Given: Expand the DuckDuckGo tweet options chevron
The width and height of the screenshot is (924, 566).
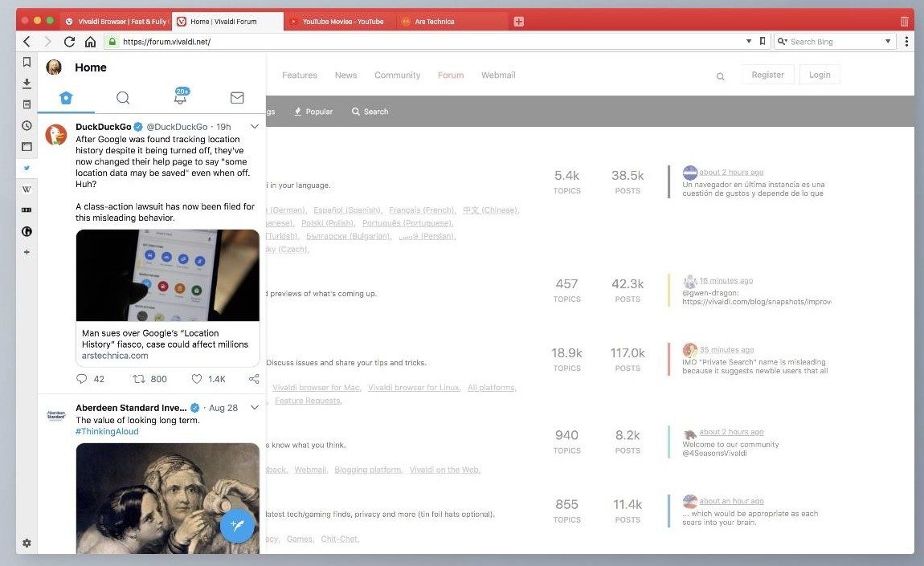Looking at the screenshot, I should [x=255, y=126].
